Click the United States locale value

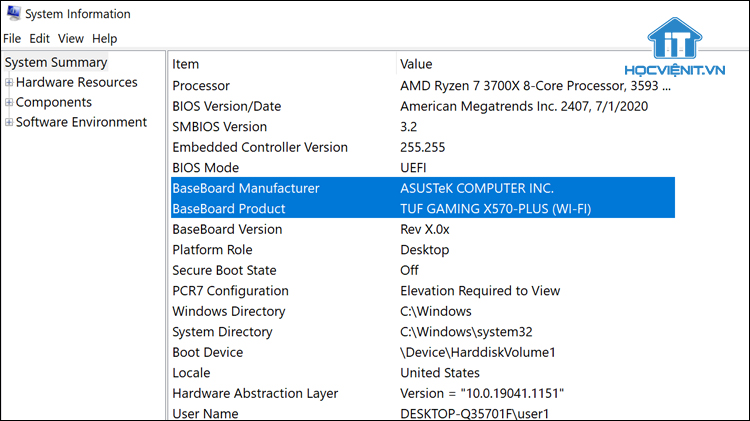click(x=440, y=373)
